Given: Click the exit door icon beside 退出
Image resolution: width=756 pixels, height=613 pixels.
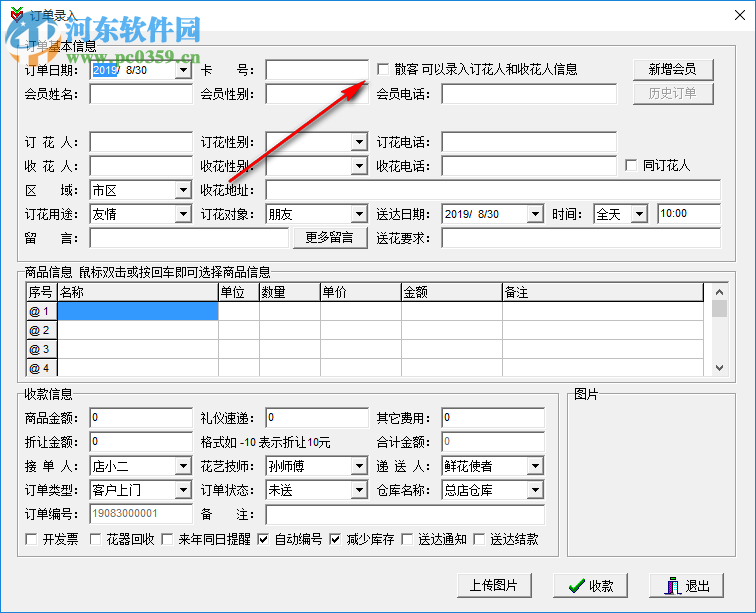Looking at the screenshot, I should [673, 586].
